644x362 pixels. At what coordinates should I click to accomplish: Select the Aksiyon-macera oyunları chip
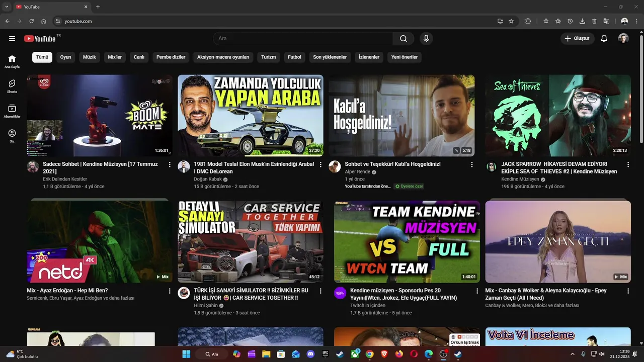[x=223, y=57]
